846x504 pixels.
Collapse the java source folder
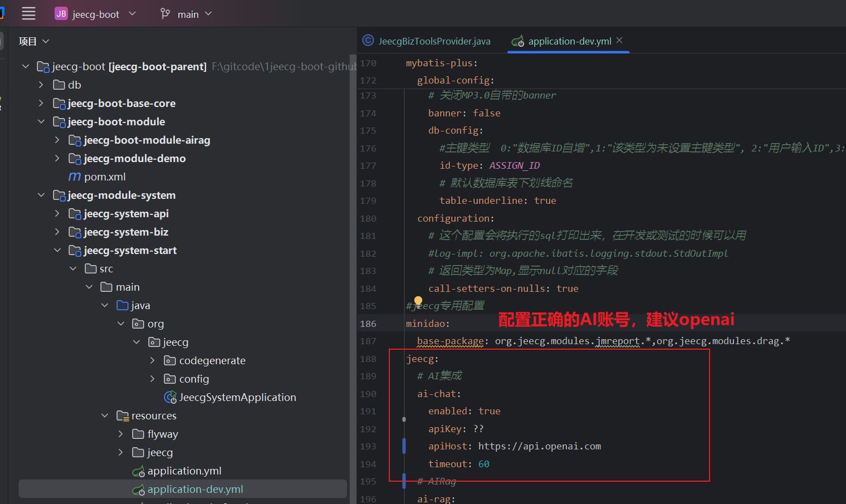pyautogui.click(x=105, y=305)
